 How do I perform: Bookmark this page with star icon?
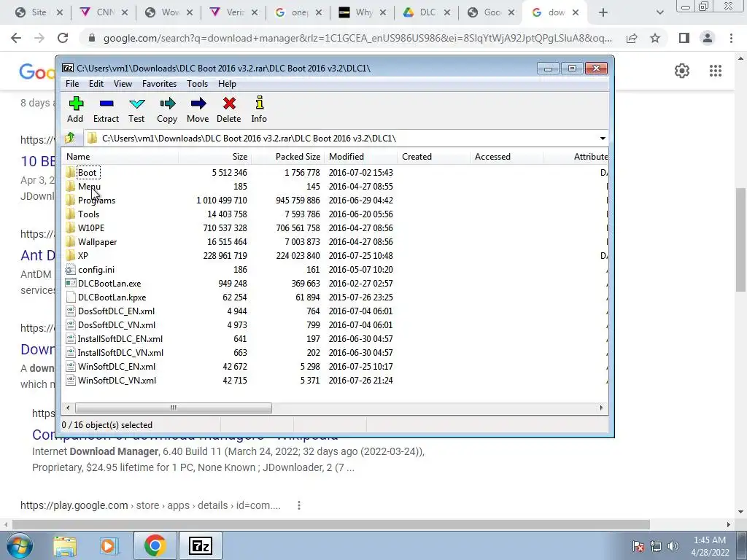655,38
